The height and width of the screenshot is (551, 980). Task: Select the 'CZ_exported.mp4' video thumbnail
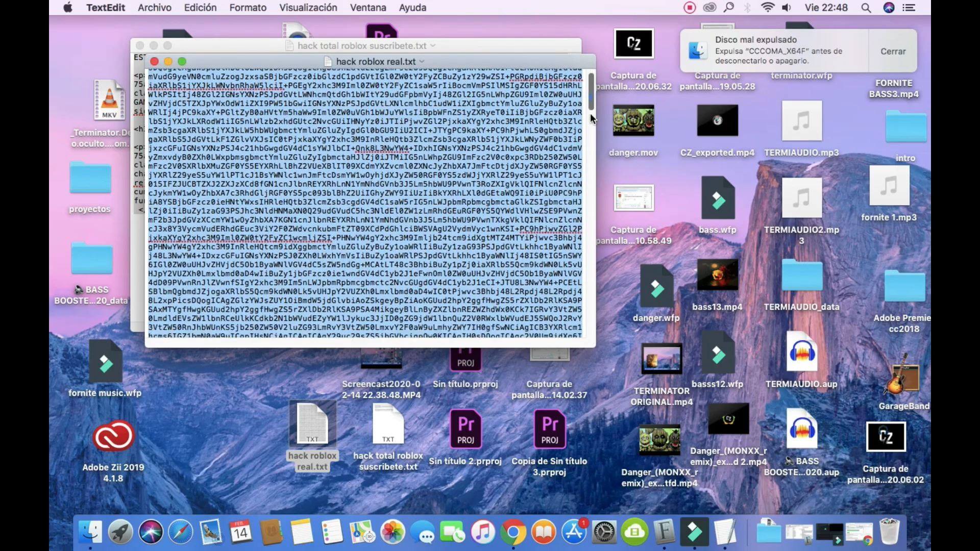point(717,120)
